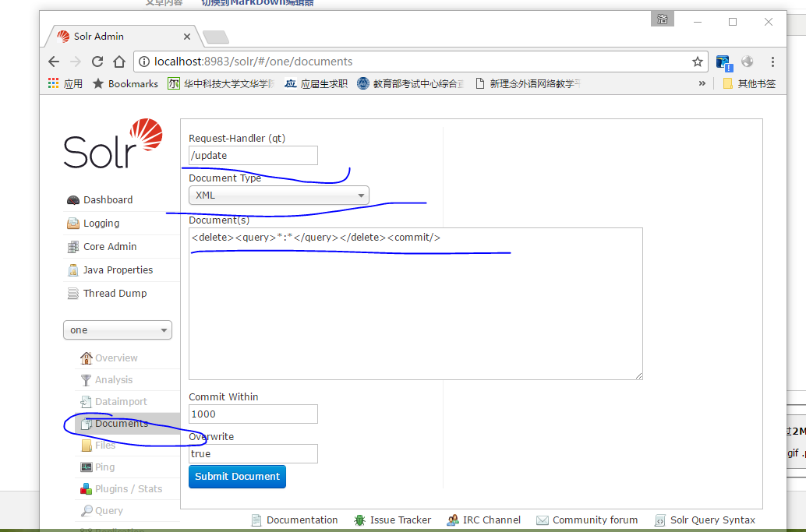Click the Submit Document button
The width and height of the screenshot is (806, 532).
(x=237, y=477)
